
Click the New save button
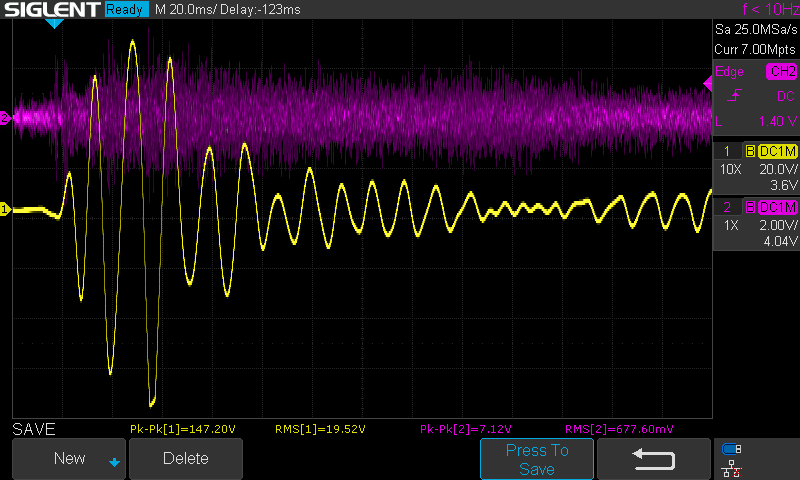coord(69,459)
